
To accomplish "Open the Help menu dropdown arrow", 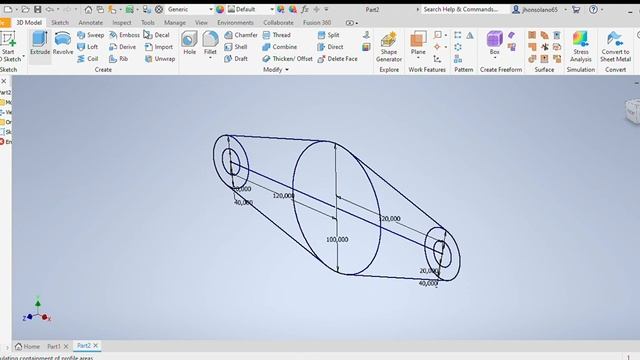I will 602,9.
